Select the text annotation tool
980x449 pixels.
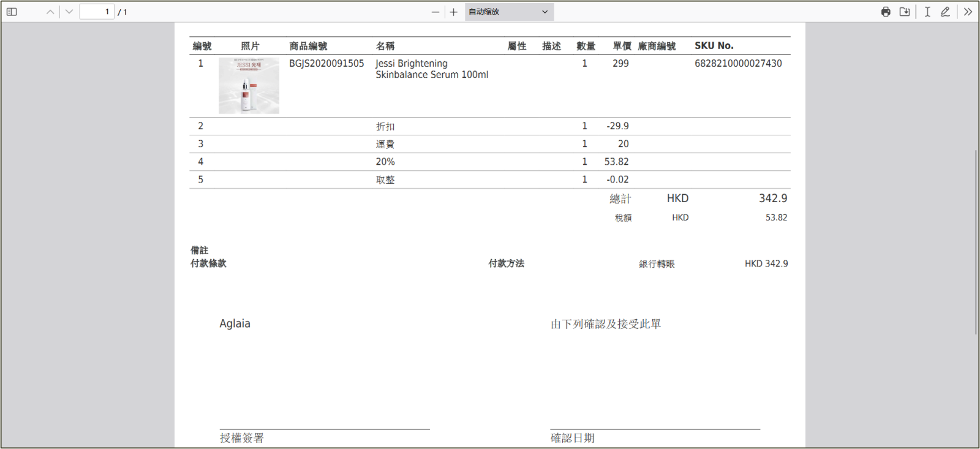[927, 12]
